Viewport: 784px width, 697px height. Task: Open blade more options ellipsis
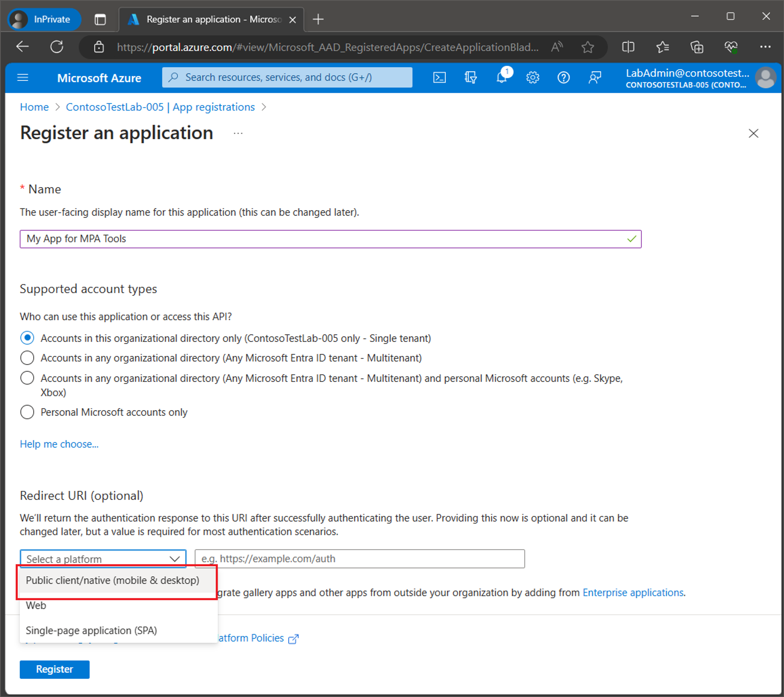click(x=238, y=133)
